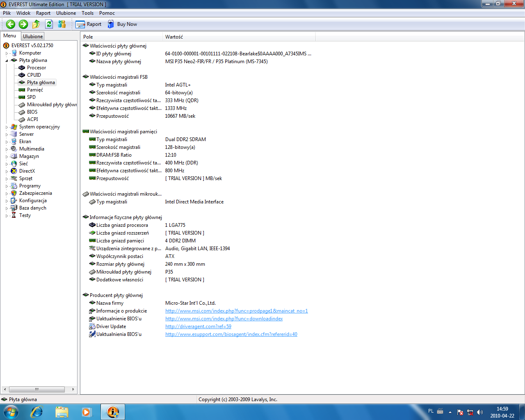
Task: Click the tree panel scroll right arrow
Action: 73,389
